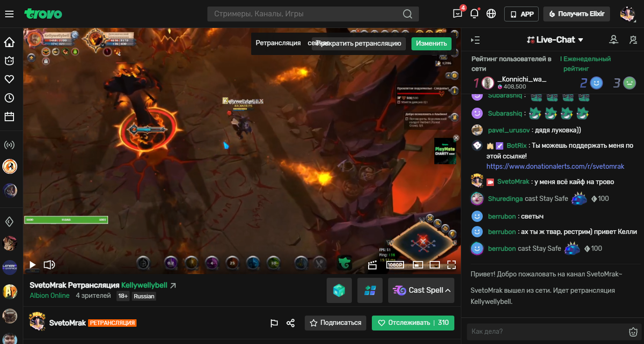This screenshot has width=644, height=344.
Task: Open the donationalerts.com link in chat
Action: [555, 166]
